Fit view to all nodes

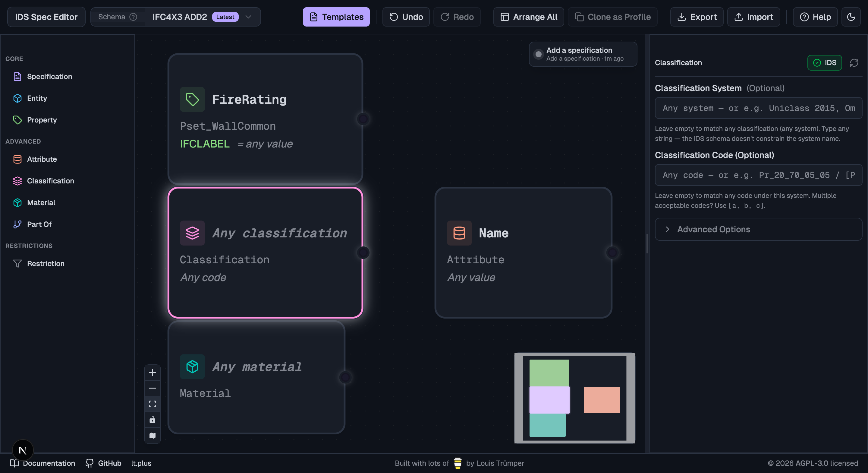click(152, 404)
